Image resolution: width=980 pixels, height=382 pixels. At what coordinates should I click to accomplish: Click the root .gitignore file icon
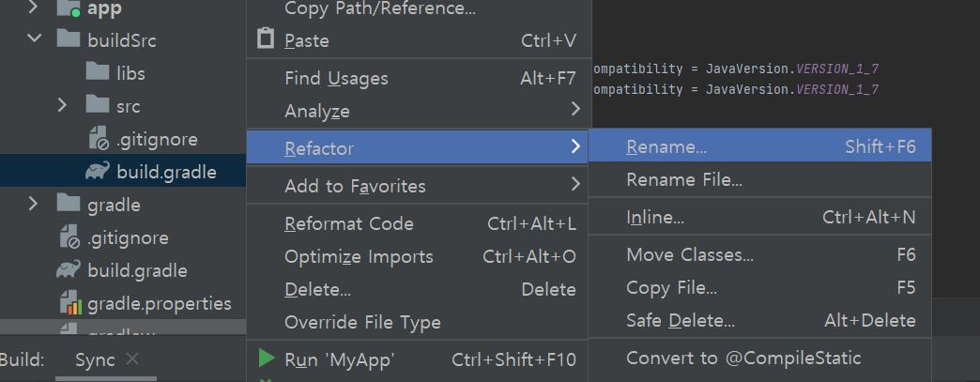click(69, 237)
